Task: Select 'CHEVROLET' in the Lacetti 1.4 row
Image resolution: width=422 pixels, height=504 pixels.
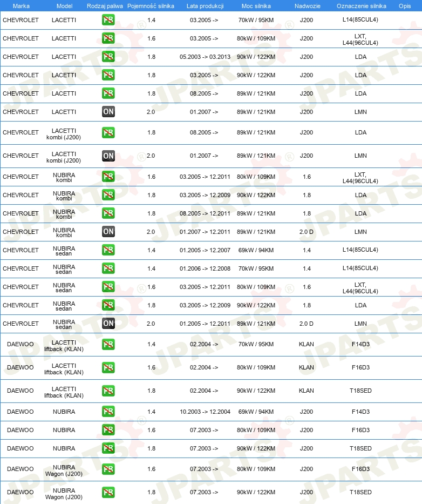Action: click(x=21, y=20)
